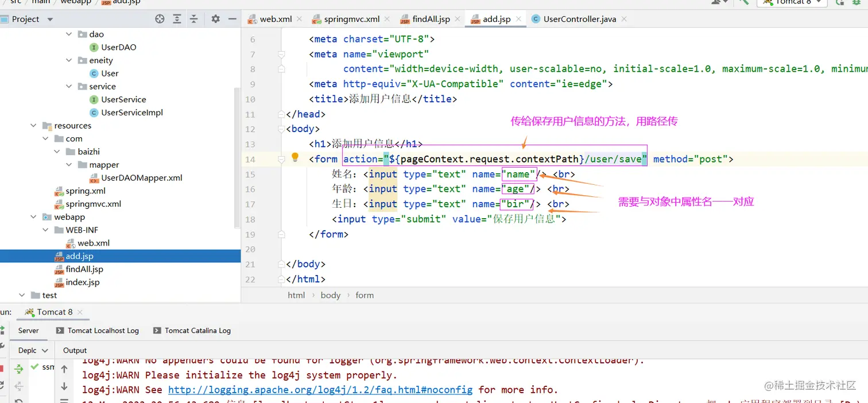Select the User class in project tree
868x403 pixels.
pos(110,73)
